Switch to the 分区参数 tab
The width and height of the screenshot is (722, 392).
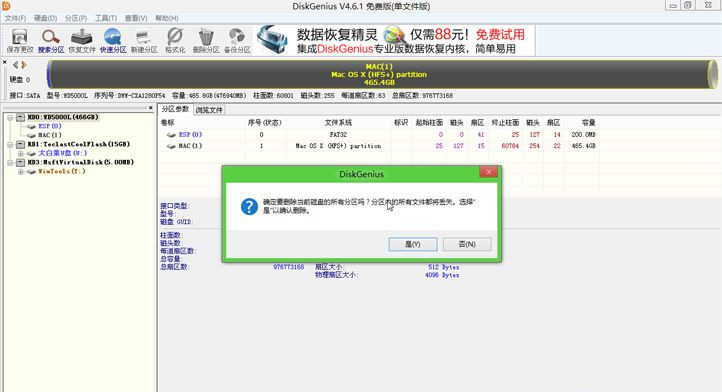tap(175, 109)
